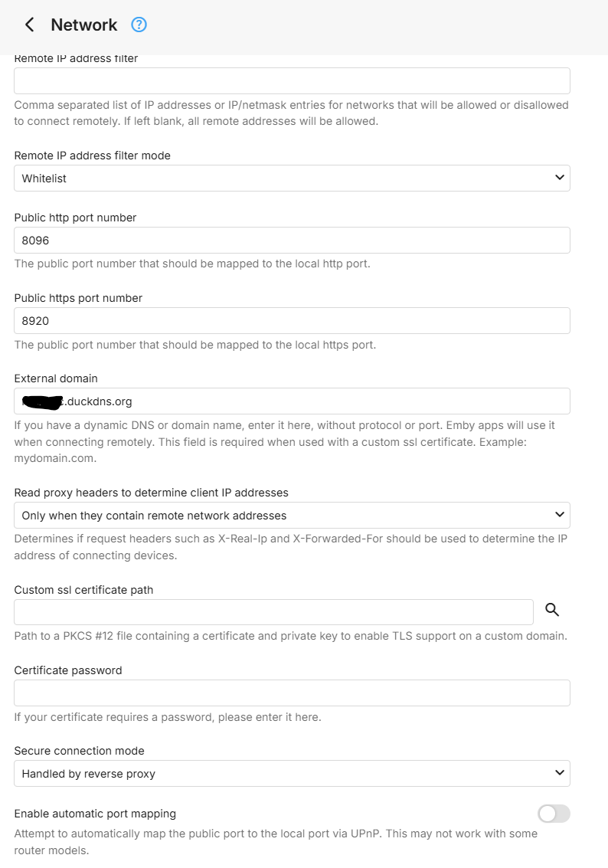Image resolution: width=608 pixels, height=868 pixels.
Task: Click the back arrow icon
Action: pyautogui.click(x=29, y=25)
